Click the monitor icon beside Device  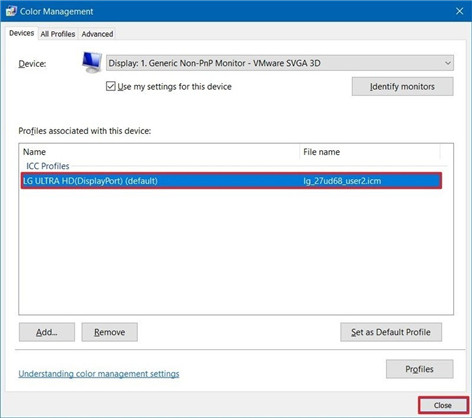pos(92,62)
